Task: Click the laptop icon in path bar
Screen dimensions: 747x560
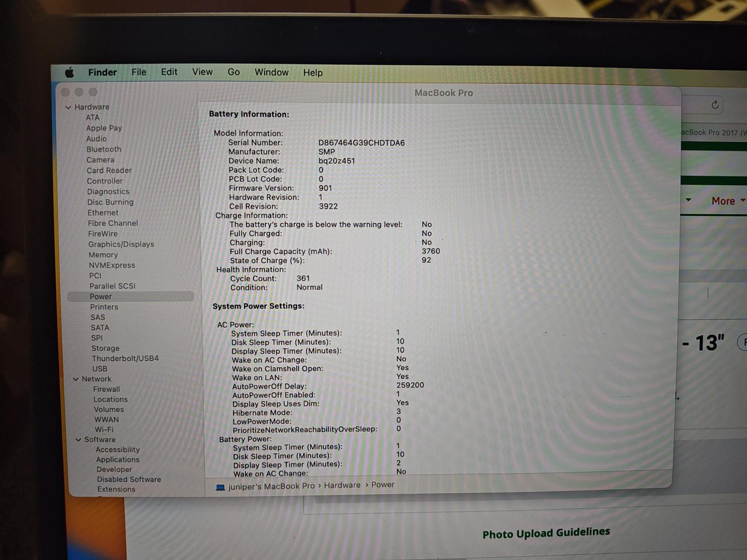Action: (220, 487)
